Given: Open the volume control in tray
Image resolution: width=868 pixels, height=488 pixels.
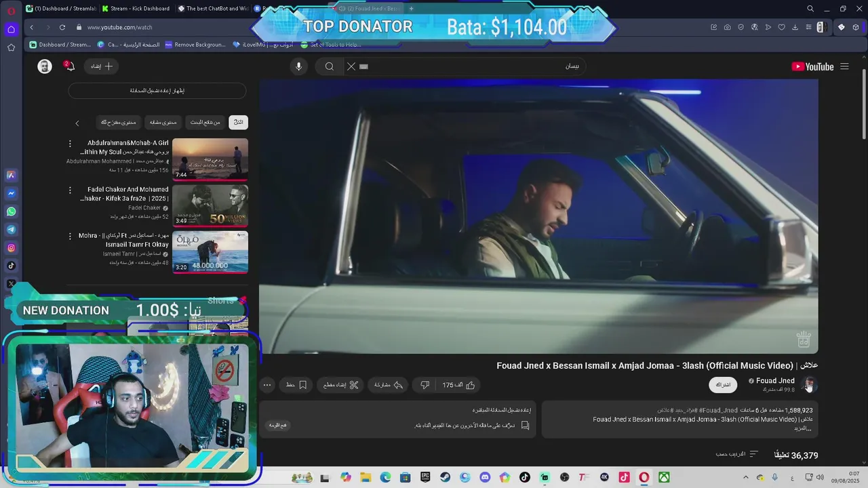Looking at the screenshot, I should point(820,477).
